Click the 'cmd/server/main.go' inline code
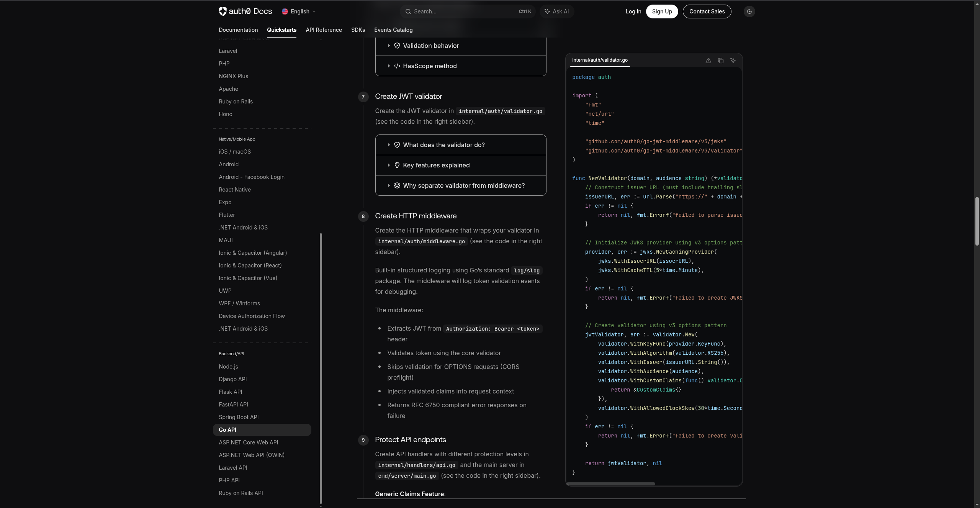Viewport: 980px width, 508px height. coord(407,476)
